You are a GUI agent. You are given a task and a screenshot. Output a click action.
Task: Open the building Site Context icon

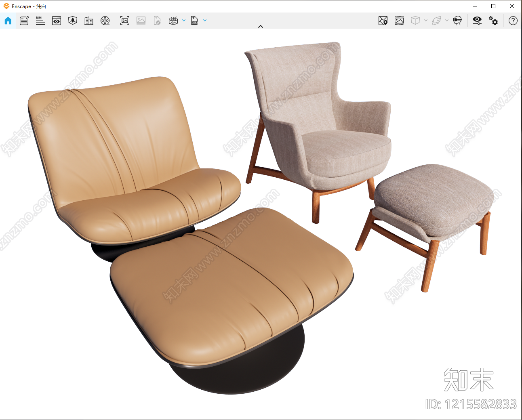pos(89,21)
